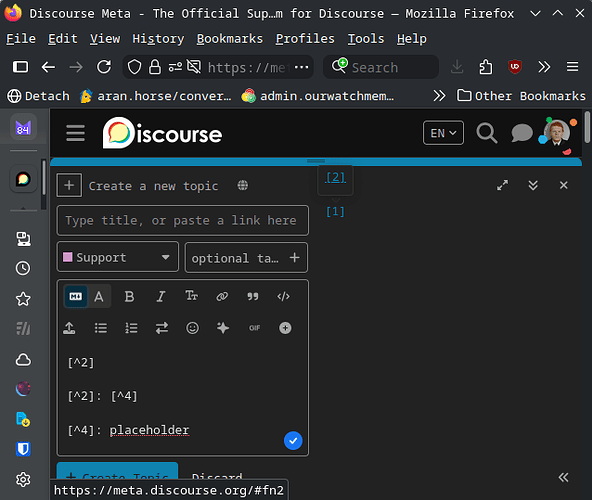Insert preformatted code block icon
Viewport: 592px width, 500px height.
tap(284, 296)
